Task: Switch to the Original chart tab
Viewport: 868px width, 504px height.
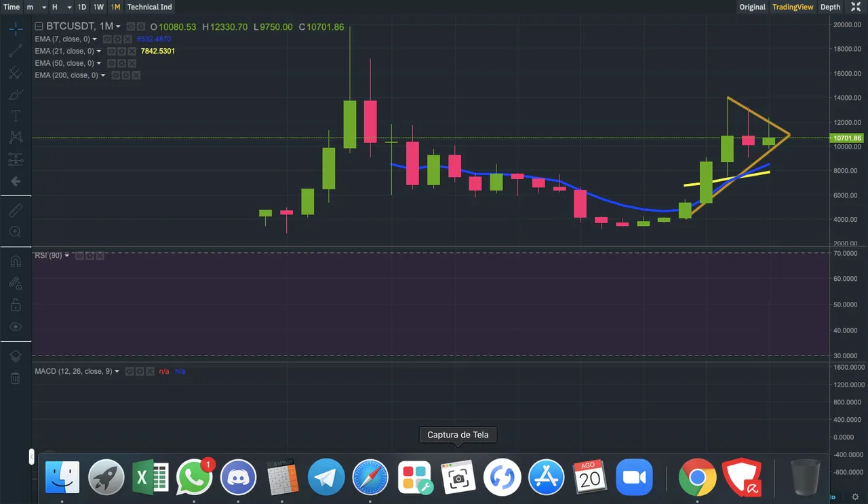Action: [x=752, y=7]
